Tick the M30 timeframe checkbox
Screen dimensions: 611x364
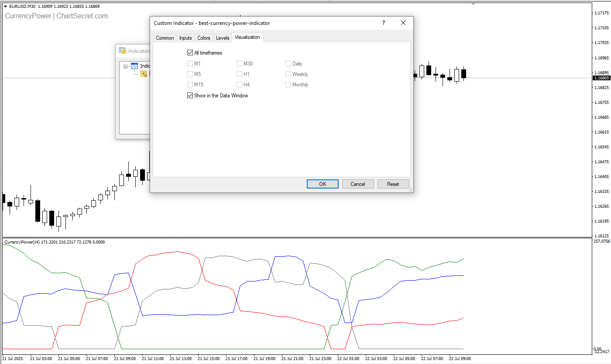[239, 64]
